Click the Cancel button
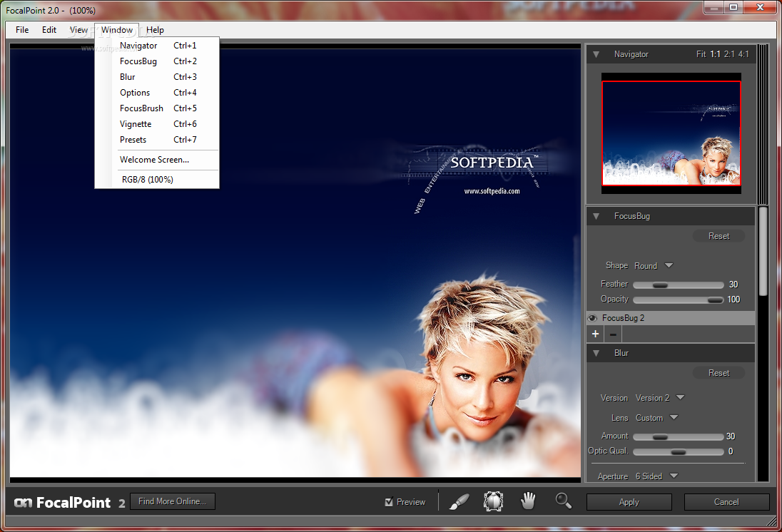Image resolution: width=782 pixels, height=532 pixels. coord(726,502)
